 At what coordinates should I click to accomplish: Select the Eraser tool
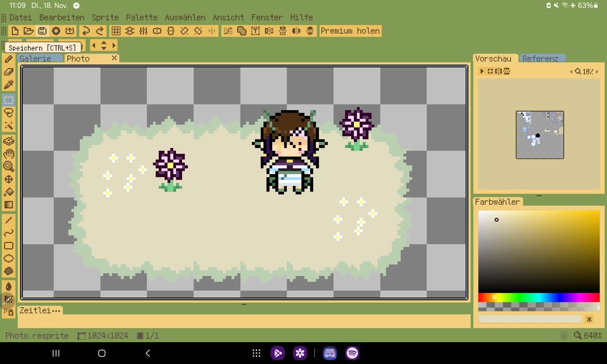[9, 72]
